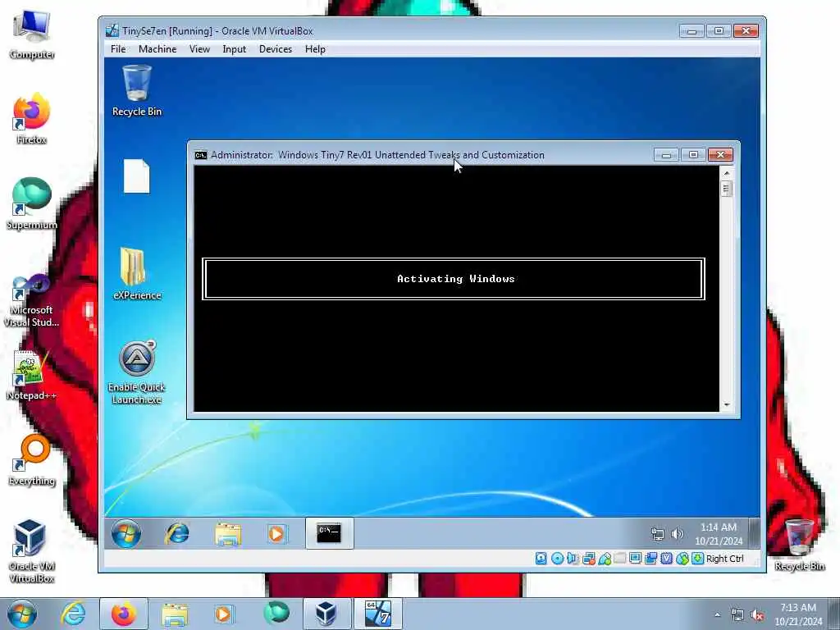Click the guest clock showing 1:14 AM
The image size is (840, 630).
click(719, 534)
